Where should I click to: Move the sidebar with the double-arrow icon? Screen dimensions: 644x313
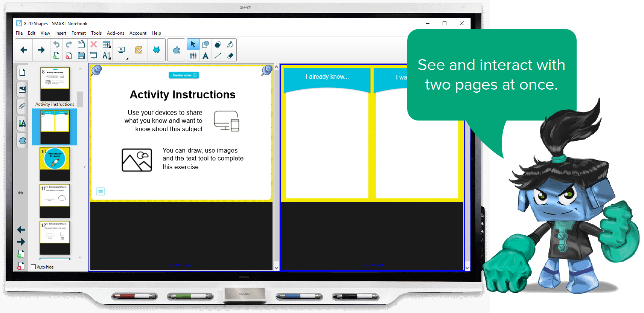click(x=21, y=193)
